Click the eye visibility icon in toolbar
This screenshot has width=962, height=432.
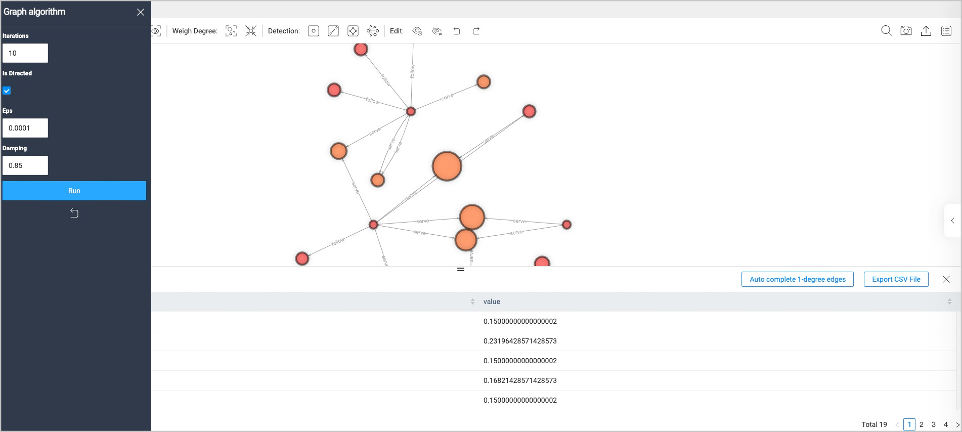click(156, 31)
